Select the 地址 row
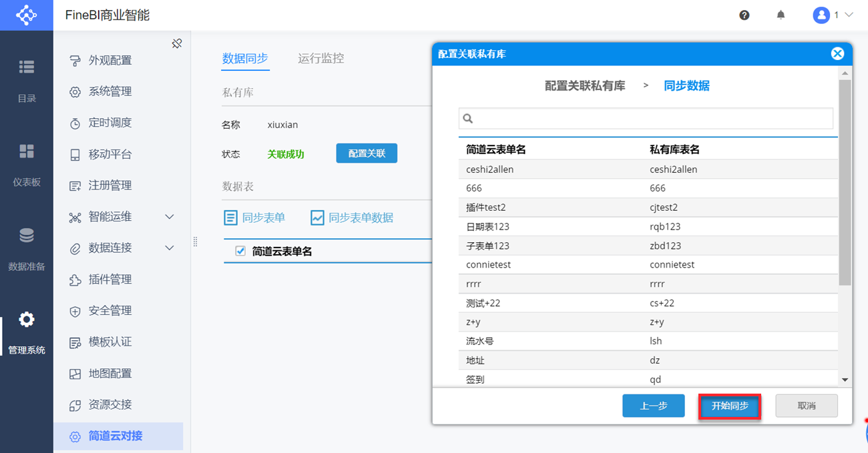 648,360
